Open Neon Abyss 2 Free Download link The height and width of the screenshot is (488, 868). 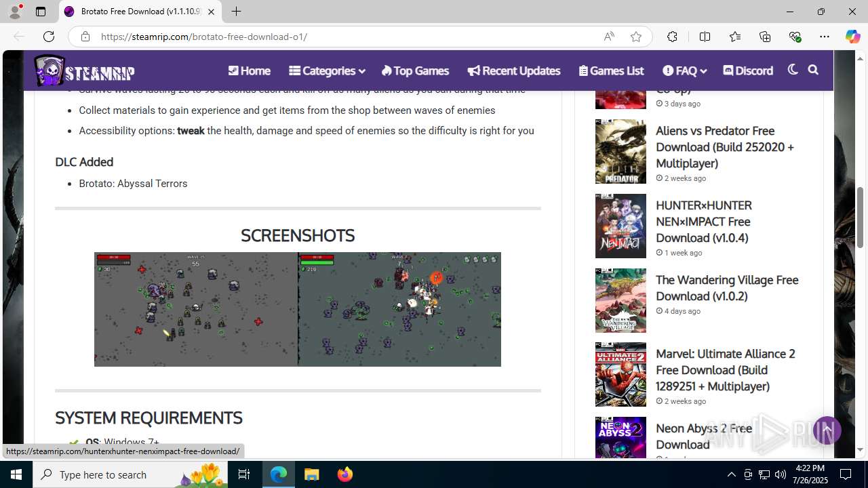704,436
